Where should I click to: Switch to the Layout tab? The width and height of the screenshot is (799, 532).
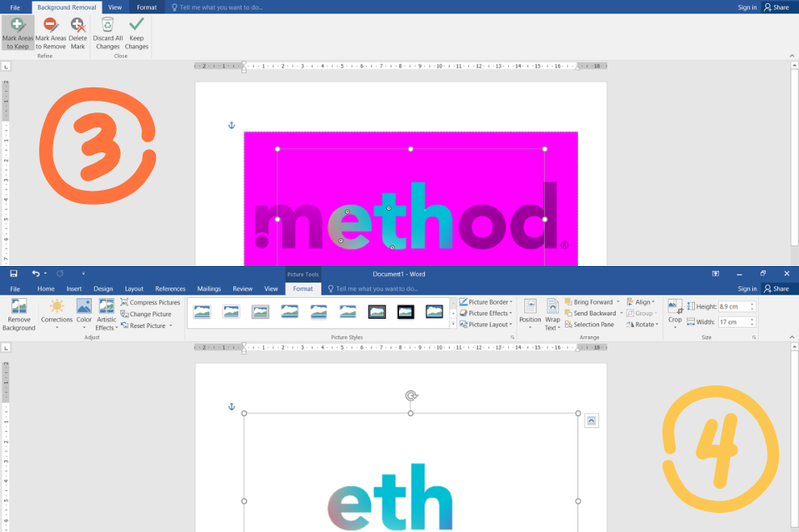(x=134, y=289)
